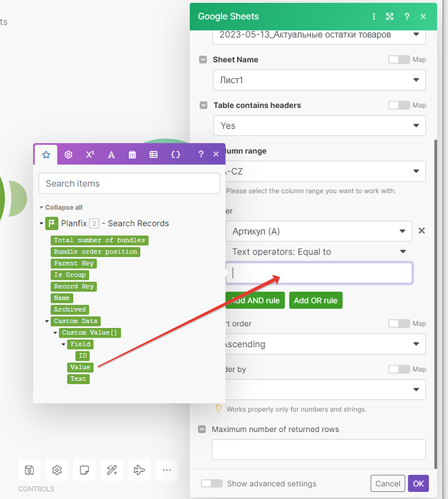Image resolution: width=448 pixels, height=499 pixels.
Task: Close the Google Sheets module panel
Action: coord(423,17)
